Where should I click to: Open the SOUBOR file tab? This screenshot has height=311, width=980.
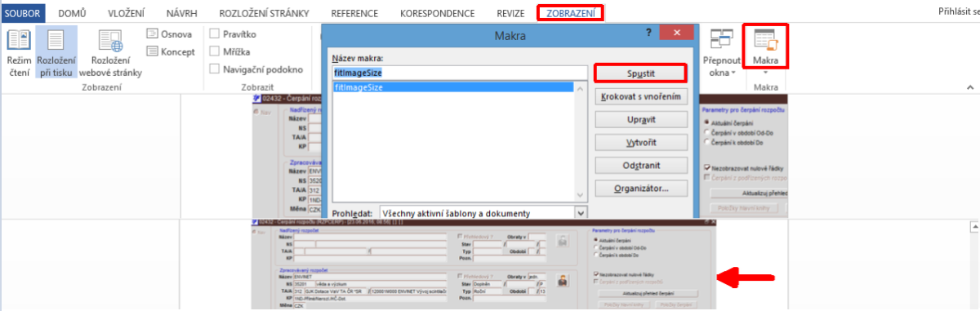[x=23, y=13]
